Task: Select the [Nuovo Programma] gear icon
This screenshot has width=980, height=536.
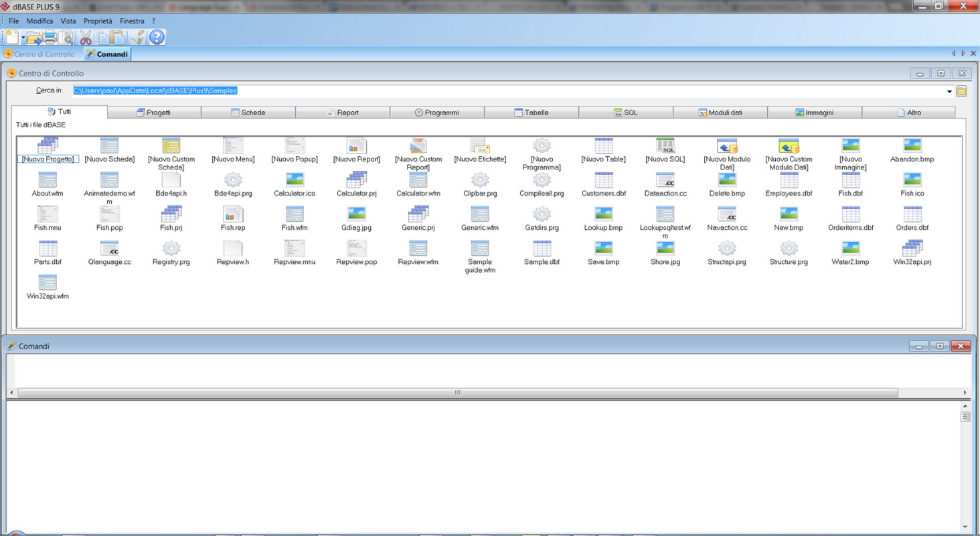Action: pyautogui.click(x=542, y=145)
